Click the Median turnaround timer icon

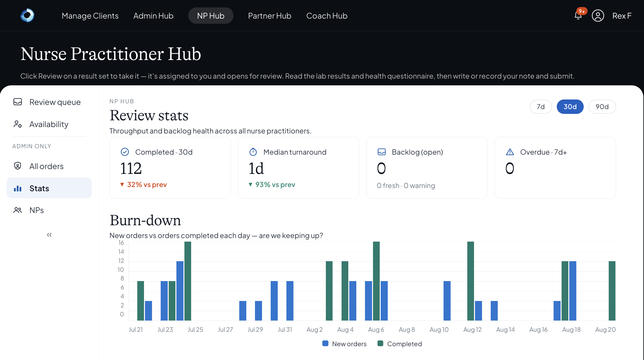coord(253,152)
